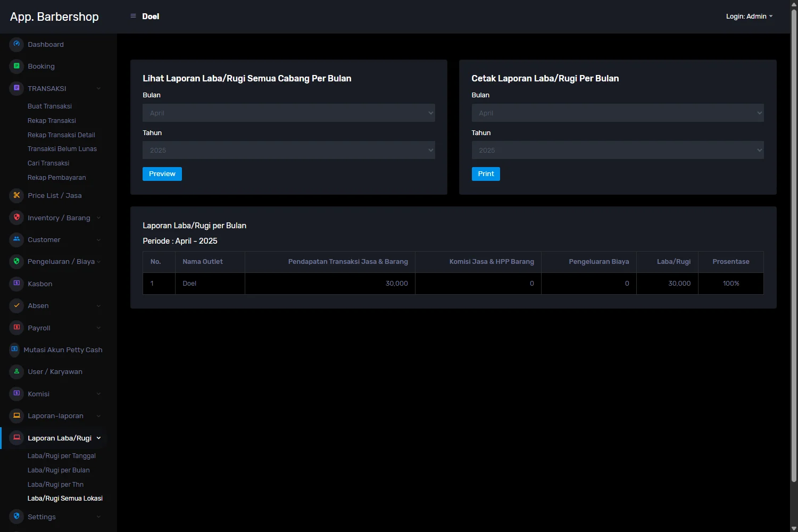Screen dimensions: 798x532
Task: Open Laba/Rugi per Tanggal report
Action: coord(62,456)
